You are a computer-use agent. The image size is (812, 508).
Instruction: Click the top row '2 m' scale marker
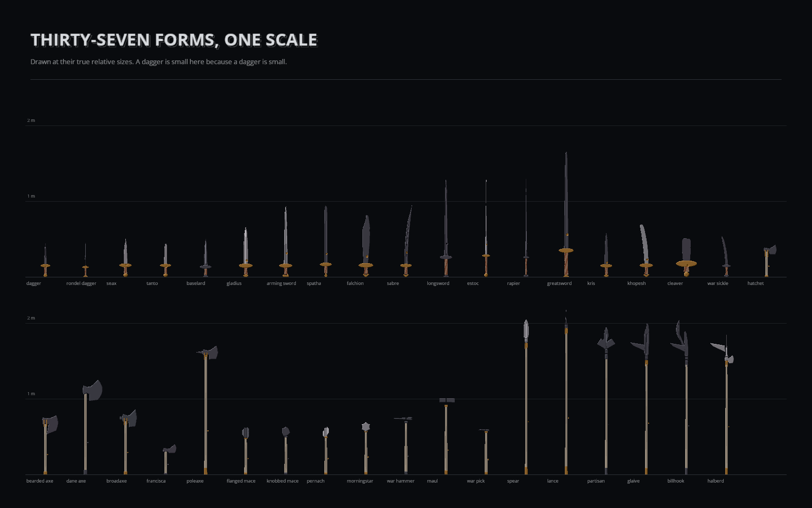click(x=31, y=120)
